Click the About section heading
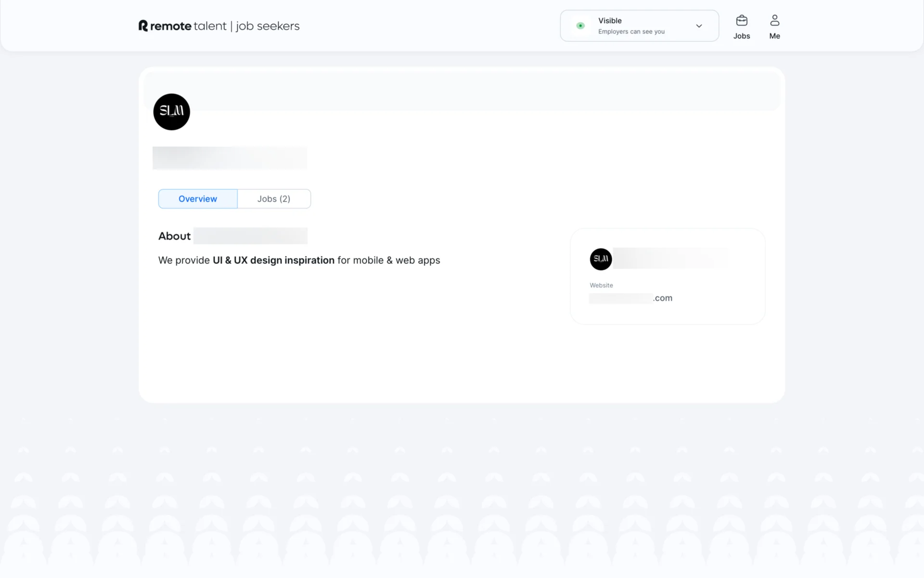The width and height of the screenshot is (924, 578). coord(174,236)
